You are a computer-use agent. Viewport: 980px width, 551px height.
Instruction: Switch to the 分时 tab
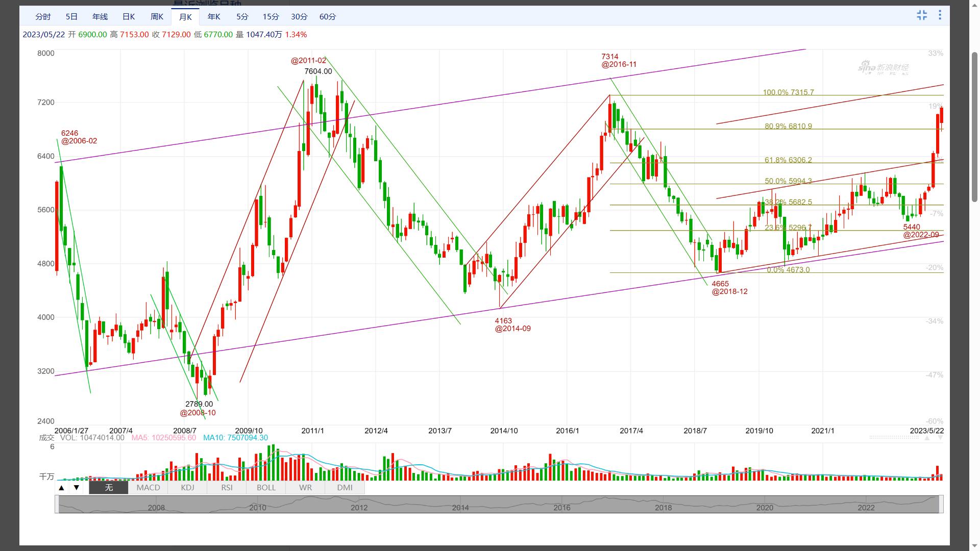[43, 17]
